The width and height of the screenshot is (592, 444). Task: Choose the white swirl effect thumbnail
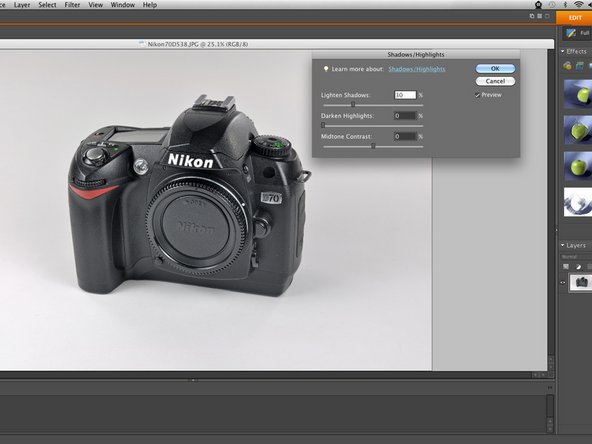tap(578, 202)
